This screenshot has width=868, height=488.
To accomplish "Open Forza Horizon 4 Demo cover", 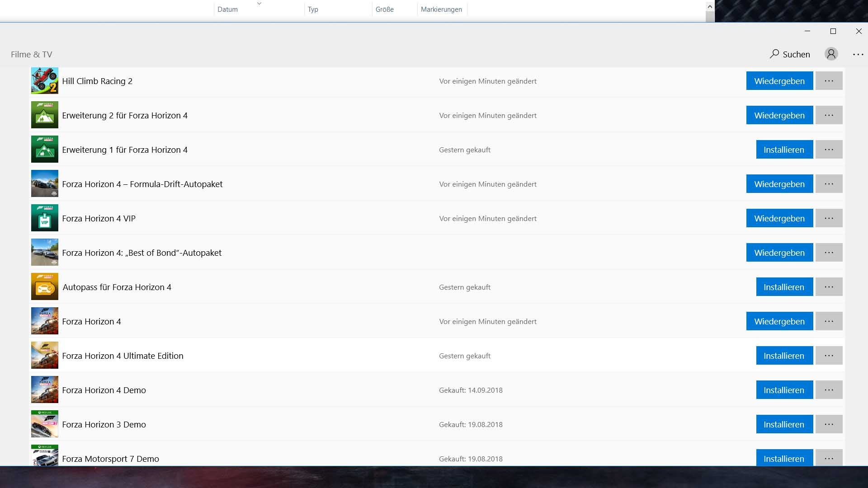I will click(45, 389).
